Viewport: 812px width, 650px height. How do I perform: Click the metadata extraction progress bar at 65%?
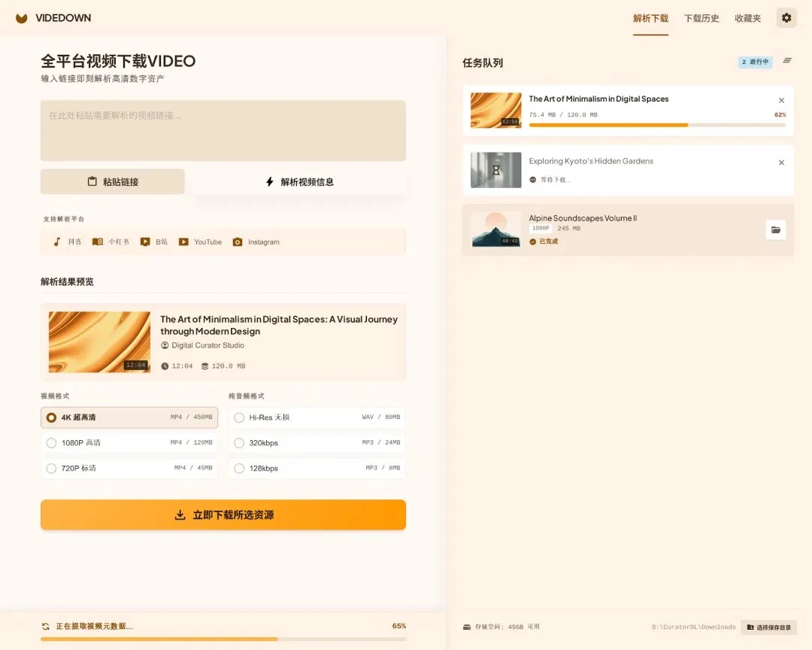[x=223, y=639]
